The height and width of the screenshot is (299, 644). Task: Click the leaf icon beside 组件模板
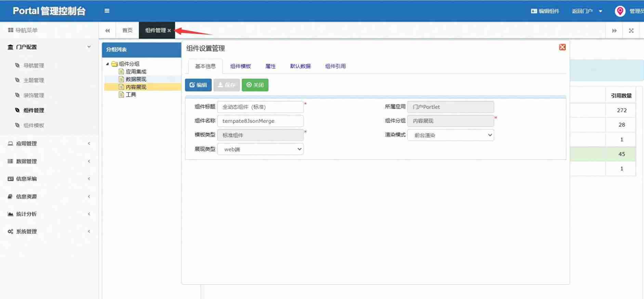point(17,125)
